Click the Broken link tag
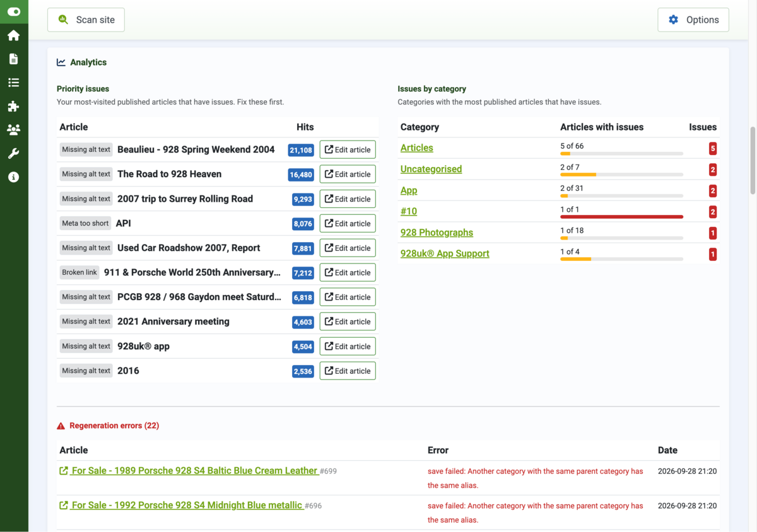 pos(79,272)
